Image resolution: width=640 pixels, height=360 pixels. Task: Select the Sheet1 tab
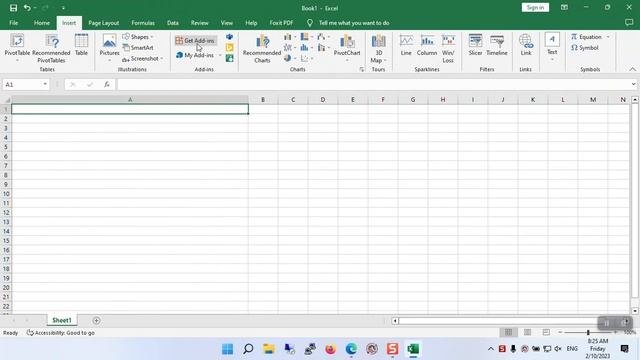62,320
